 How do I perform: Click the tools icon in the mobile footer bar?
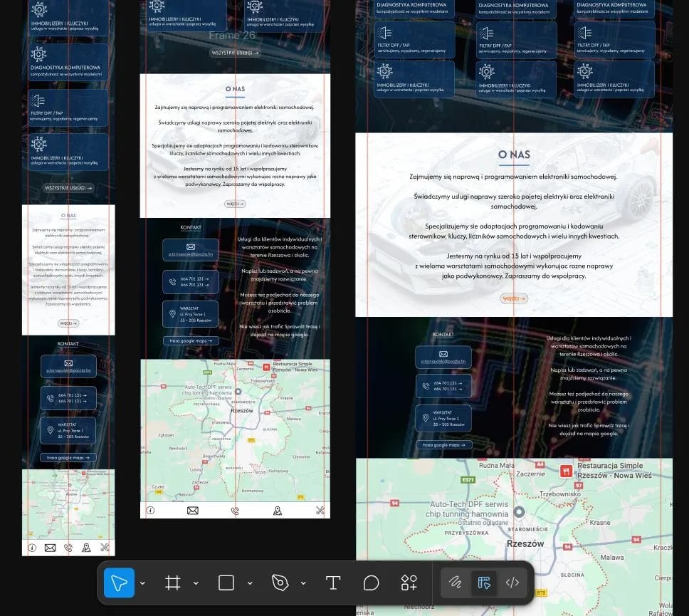point(320,511)
